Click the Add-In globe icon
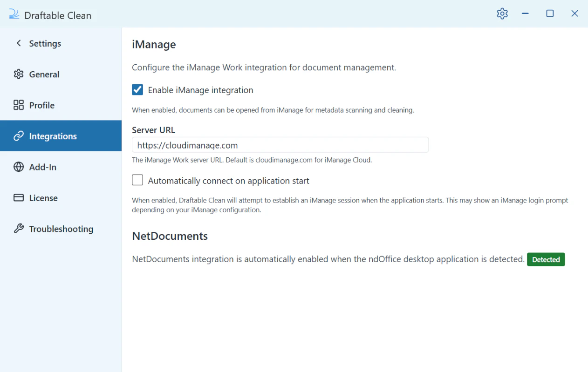 pyautogui.click(x=19, y=167)
